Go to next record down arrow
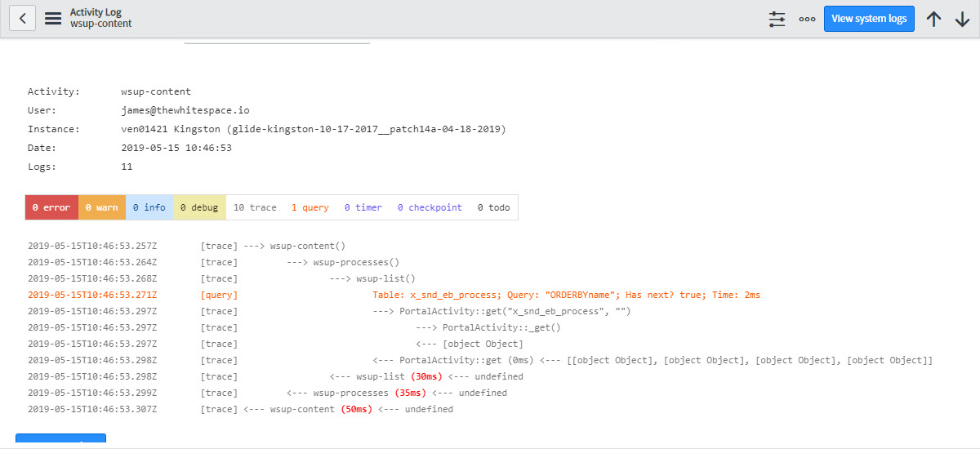The width and height of the screenshot is (980, 449). pos(962,19)
